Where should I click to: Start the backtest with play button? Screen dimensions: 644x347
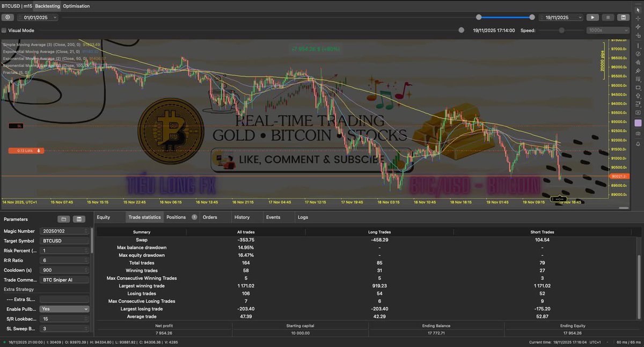592,17
